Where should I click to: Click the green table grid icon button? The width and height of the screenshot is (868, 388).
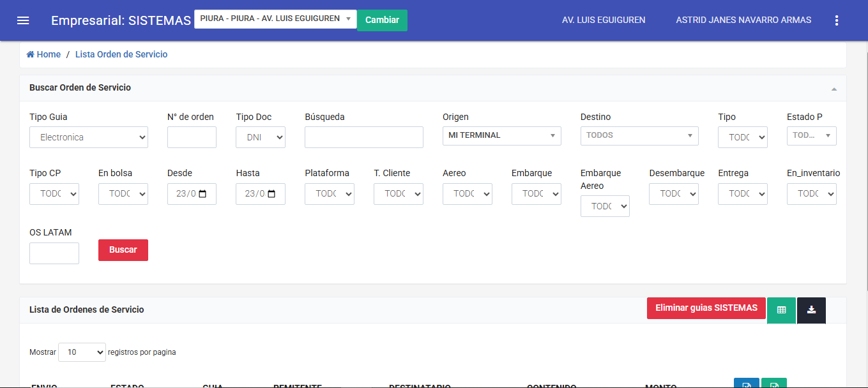(780, 310)
